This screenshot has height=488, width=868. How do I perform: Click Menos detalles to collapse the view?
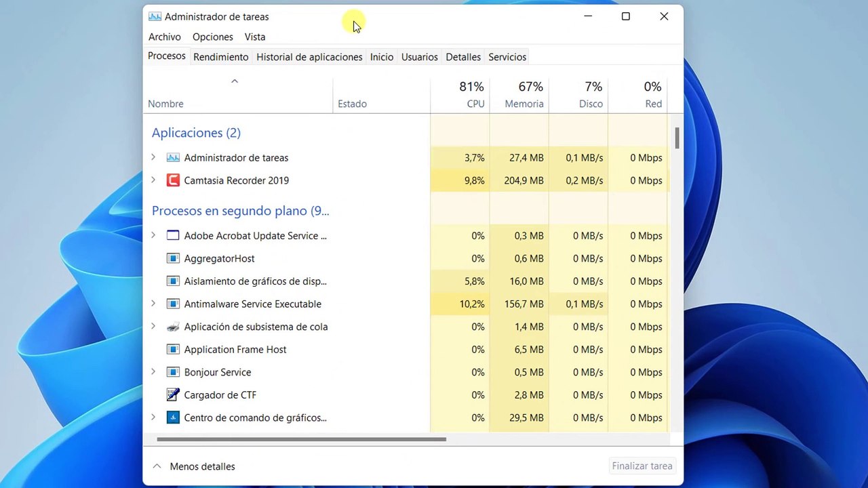(194, 466)
